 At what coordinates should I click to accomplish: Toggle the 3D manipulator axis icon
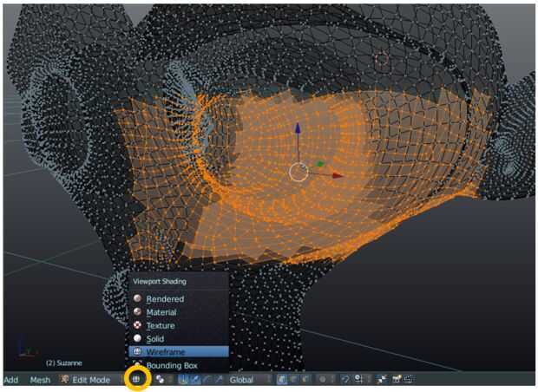click(183, 379)
